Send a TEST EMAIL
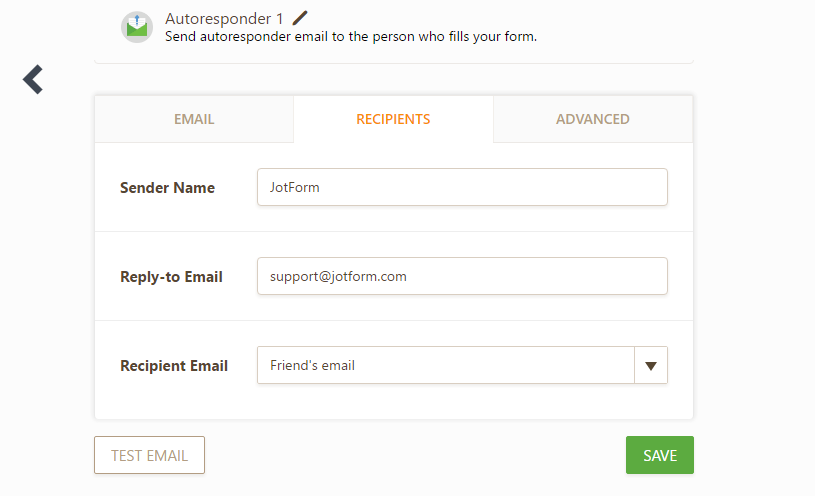Image resolution: width=815 pixels, height=496 pixels. click(149, 455)
